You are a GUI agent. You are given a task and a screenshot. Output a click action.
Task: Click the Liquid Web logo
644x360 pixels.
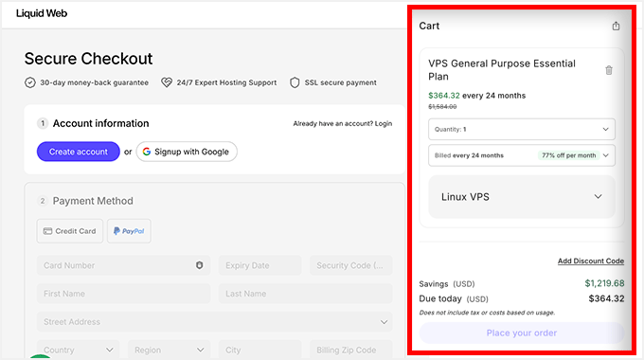(42, 13)
